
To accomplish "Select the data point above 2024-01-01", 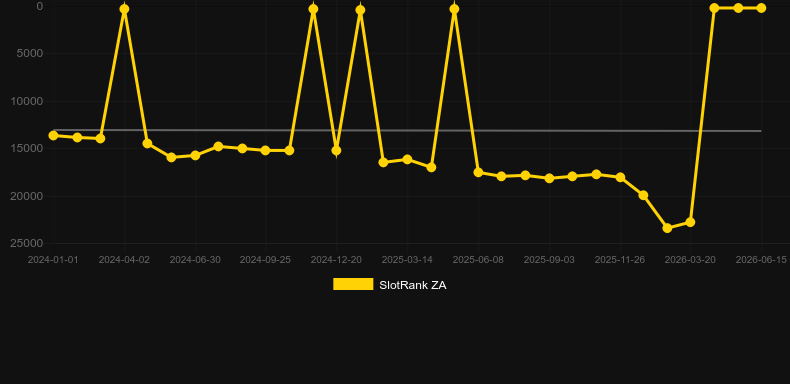I will click(53, 135).
